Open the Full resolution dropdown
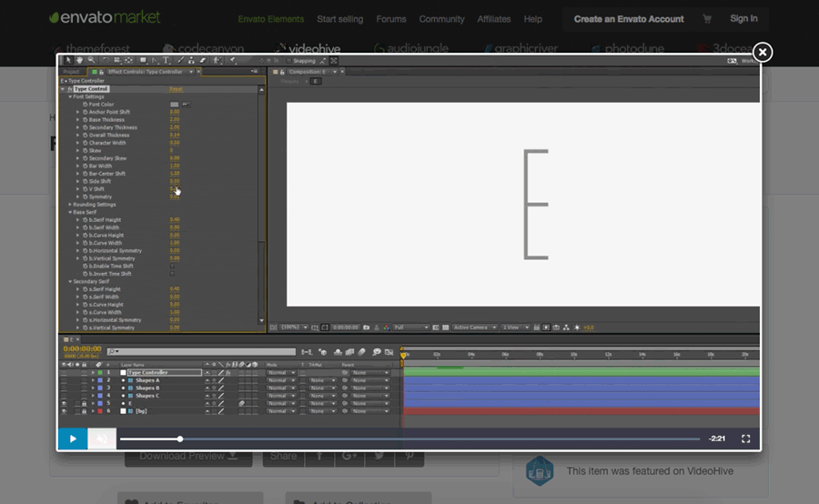Image resolution: width=819 pixels, height=504 pixels. [x=410, y=328]
